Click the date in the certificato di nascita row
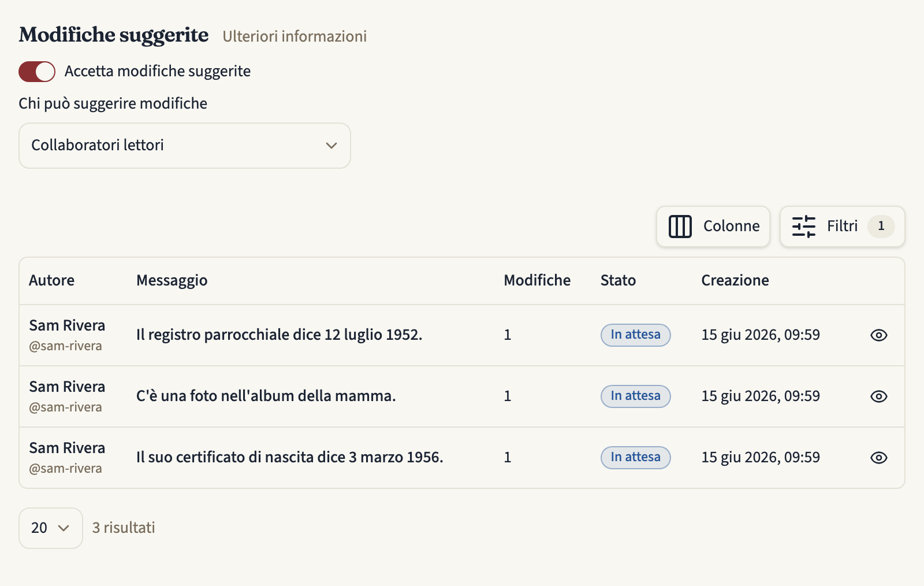 761,458
